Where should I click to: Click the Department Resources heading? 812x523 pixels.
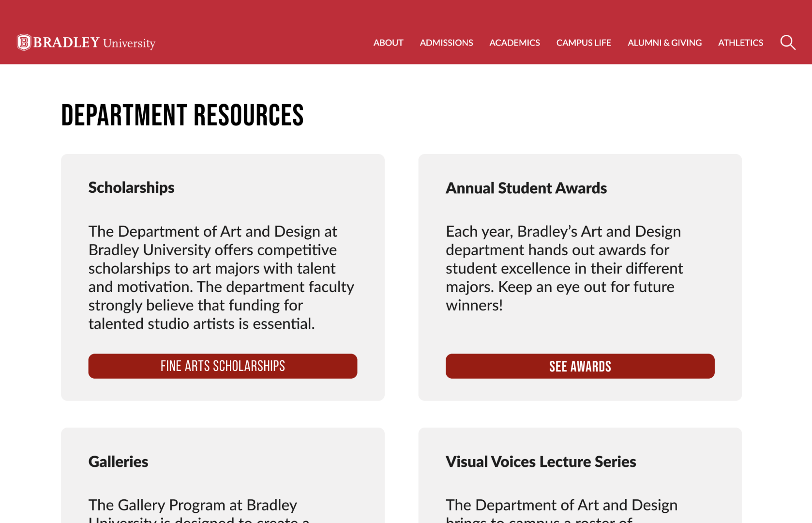pyautogui.click(x=182, y=115)
